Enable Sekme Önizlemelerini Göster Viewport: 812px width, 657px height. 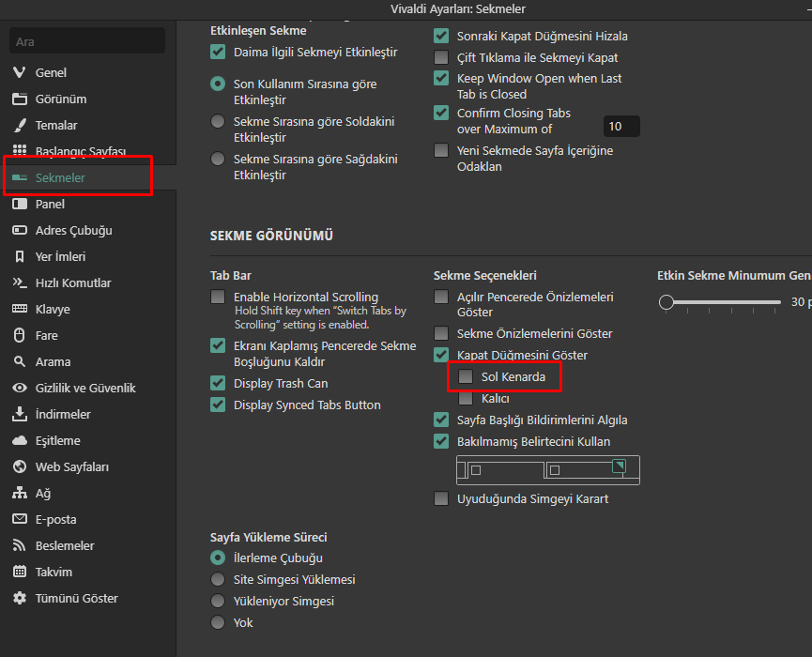click(x=441, y=333)
